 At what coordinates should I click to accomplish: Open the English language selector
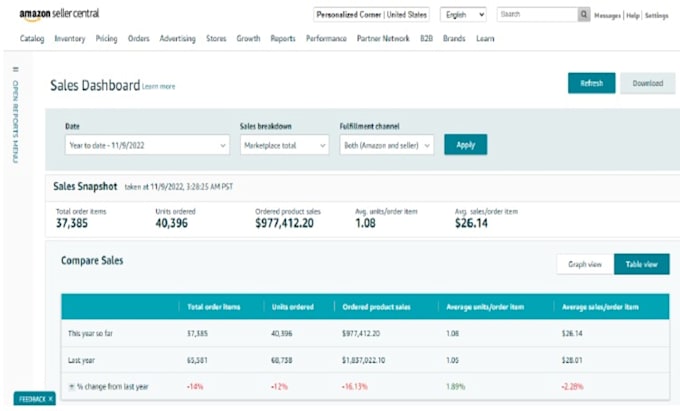(x=463, y=15)
